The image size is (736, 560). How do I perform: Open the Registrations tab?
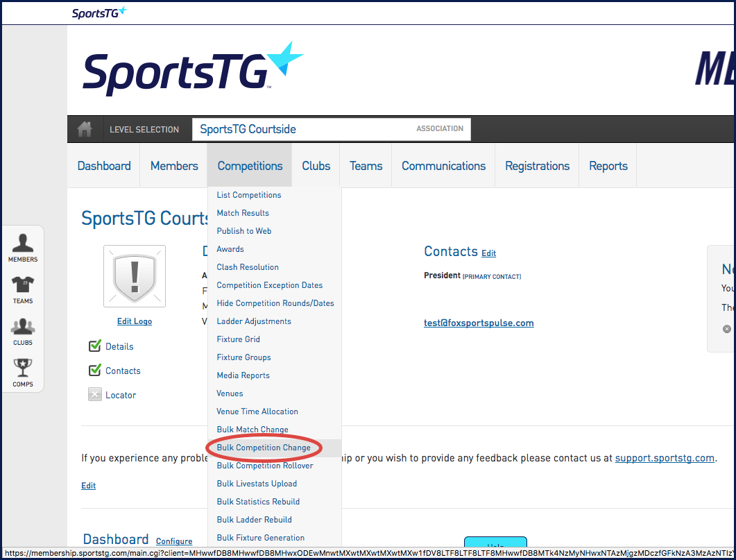click(537, 166)
